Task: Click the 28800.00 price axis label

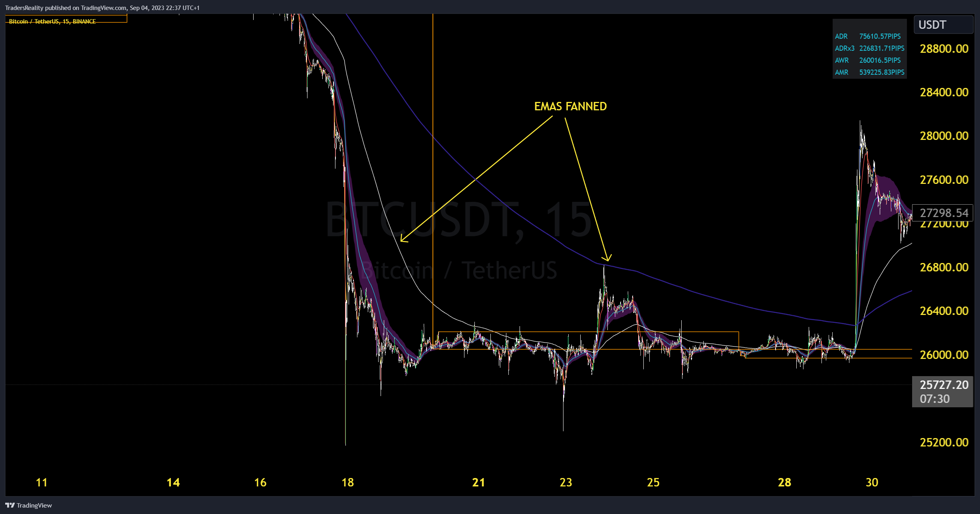Action: 944,49
